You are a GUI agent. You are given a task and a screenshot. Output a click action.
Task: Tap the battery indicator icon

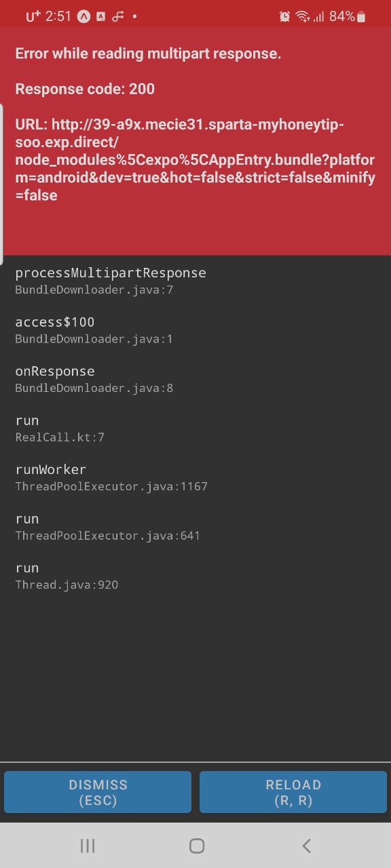361,17
